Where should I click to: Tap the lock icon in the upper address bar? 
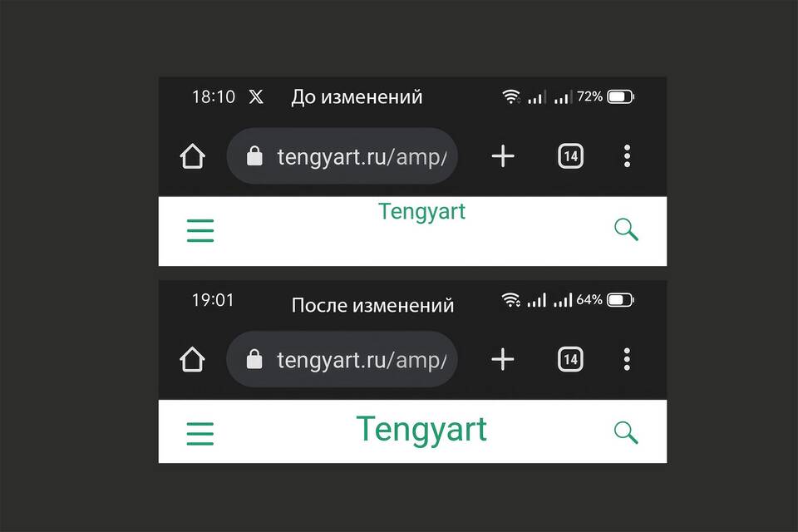[x=254, y=155]
